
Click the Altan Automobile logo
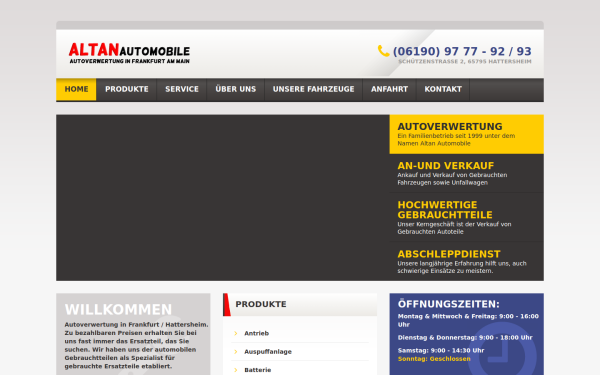pos(129,53)
